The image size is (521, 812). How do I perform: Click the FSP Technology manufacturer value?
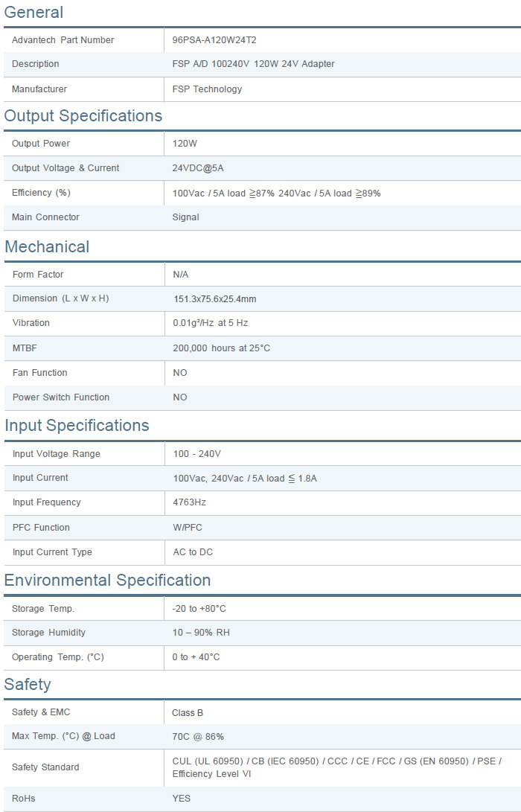(207, 89)
